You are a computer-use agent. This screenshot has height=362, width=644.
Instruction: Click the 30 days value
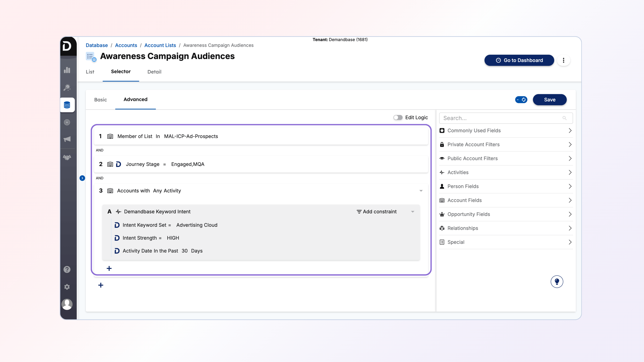click(x=184, y=251)
